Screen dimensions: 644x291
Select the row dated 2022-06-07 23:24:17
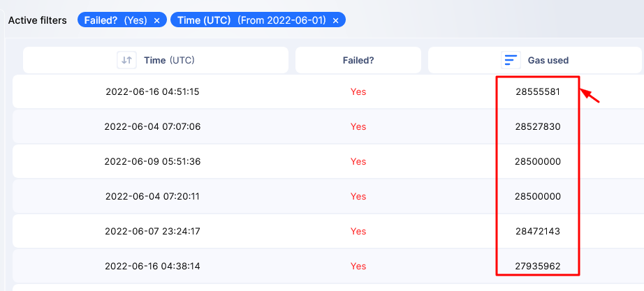coord(328,231)
